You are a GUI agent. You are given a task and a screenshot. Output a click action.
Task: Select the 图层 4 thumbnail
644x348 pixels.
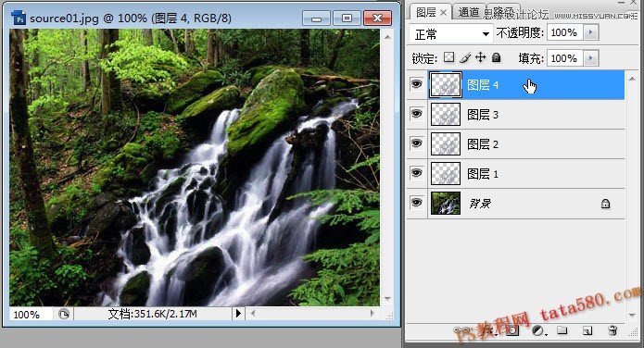tap(446, 85)
